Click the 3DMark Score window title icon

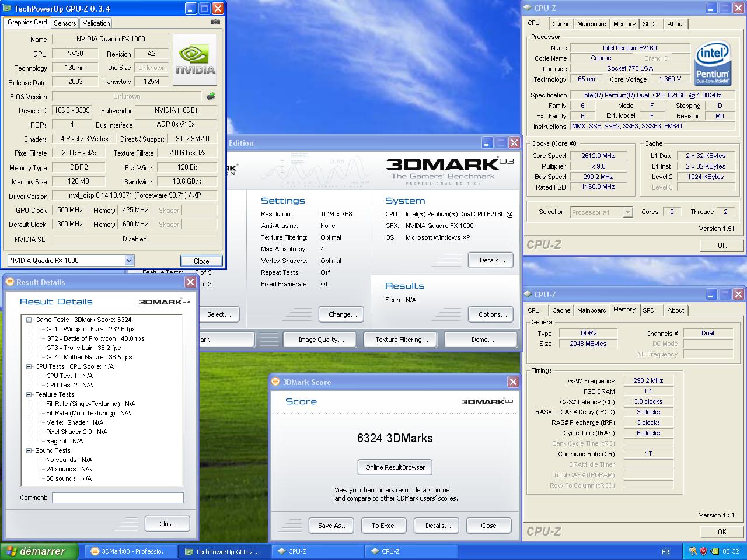coord(275,382)
